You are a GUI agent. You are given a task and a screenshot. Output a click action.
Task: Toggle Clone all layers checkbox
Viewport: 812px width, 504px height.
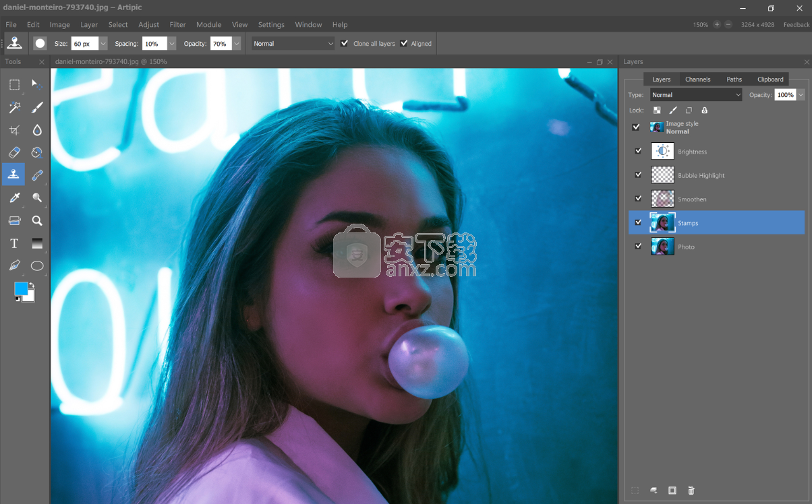[x=345, y=43]
